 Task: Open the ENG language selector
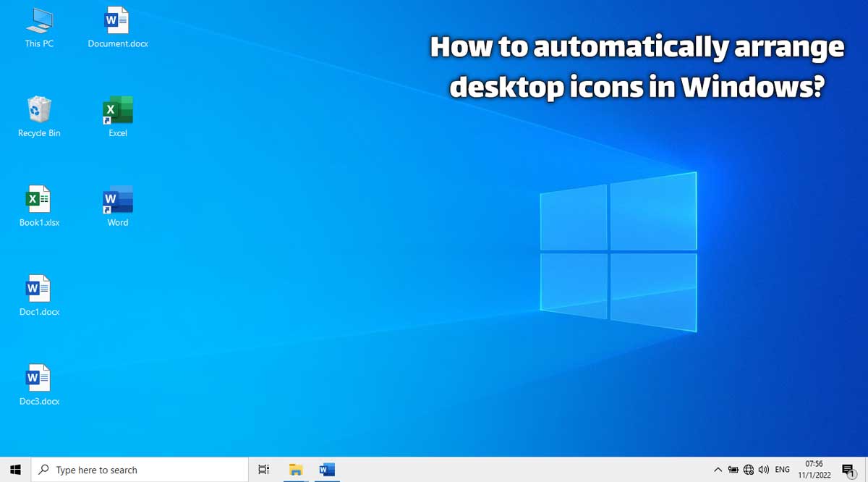(782, 469)
